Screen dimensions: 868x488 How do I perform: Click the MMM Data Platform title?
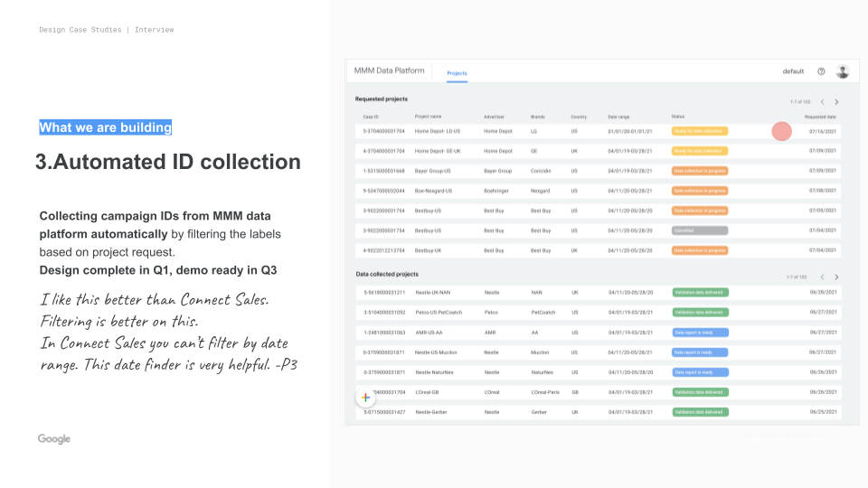point(389,70)
